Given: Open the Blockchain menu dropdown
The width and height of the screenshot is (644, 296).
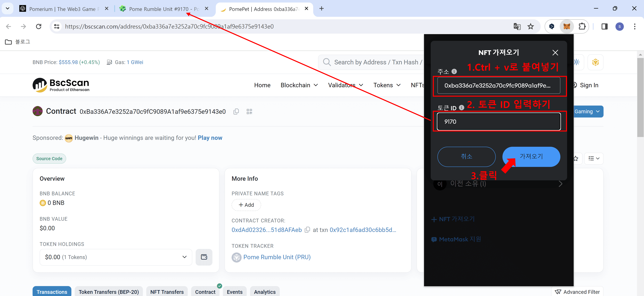Looking at the screenshot, I should pos(299,85).
